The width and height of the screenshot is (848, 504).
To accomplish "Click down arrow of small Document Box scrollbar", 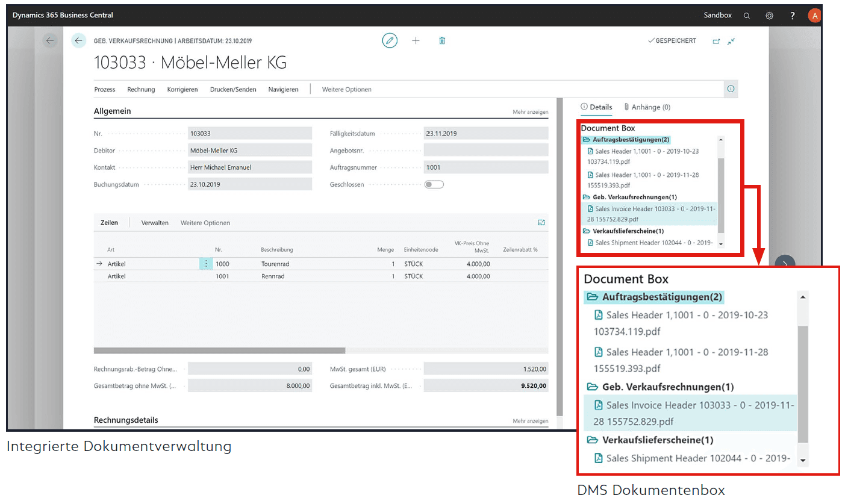I will coord(721,244).
